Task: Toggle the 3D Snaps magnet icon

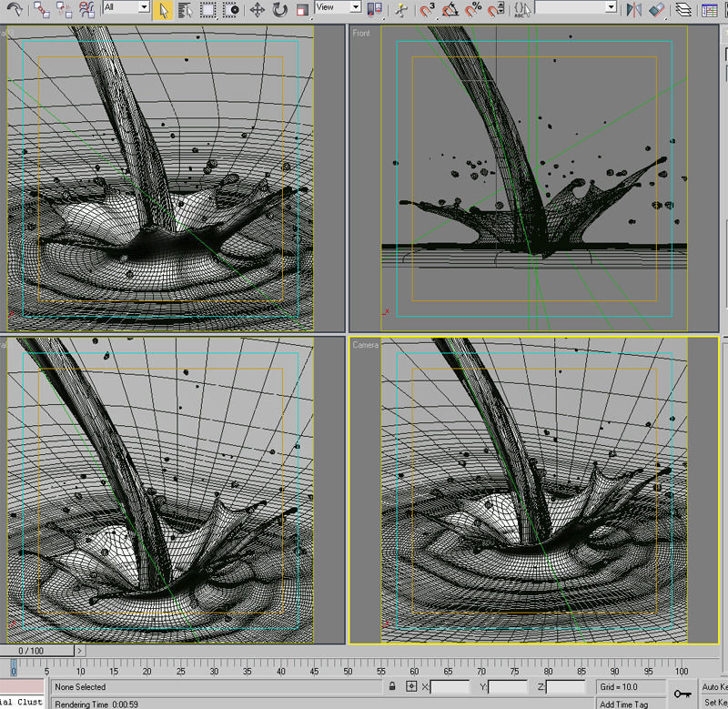Action: click(x=427, y=9)
